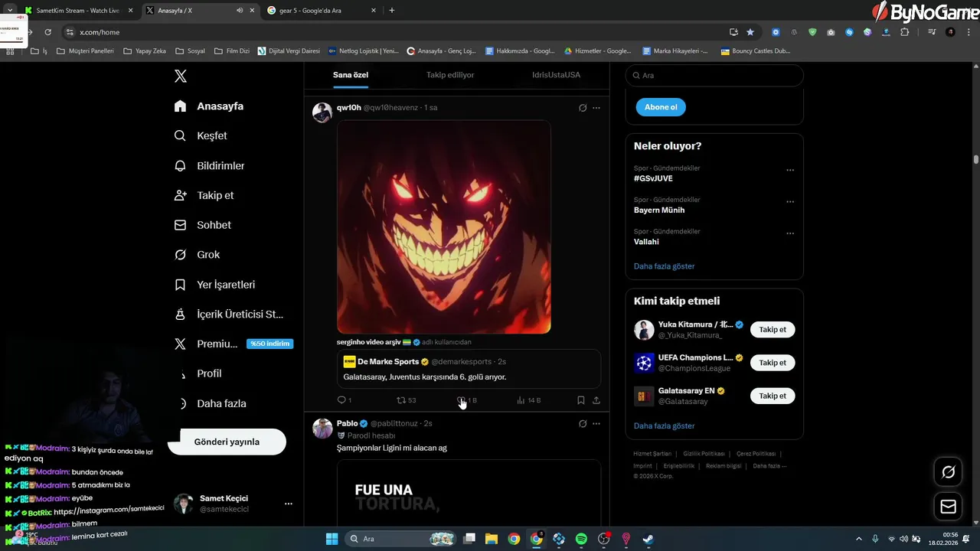Open Spotify from taskbar
This screenshot has height=551, width=980.
[x=581, y=539]
